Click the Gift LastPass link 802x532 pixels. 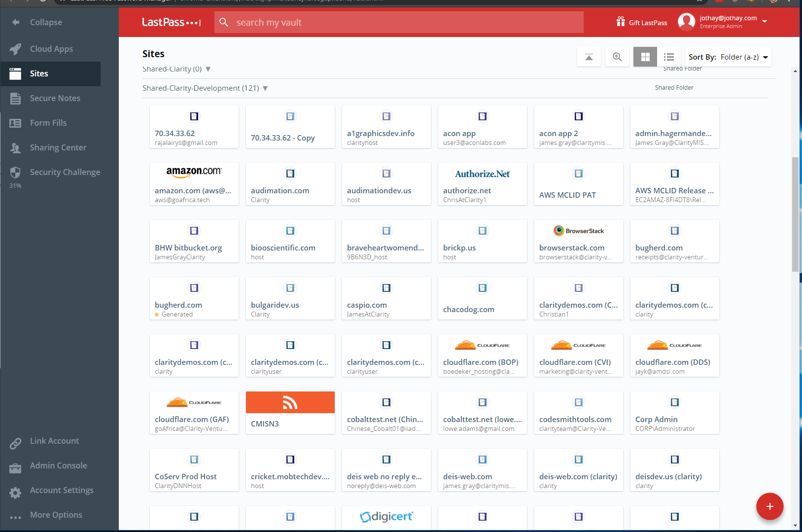[642, 22]
